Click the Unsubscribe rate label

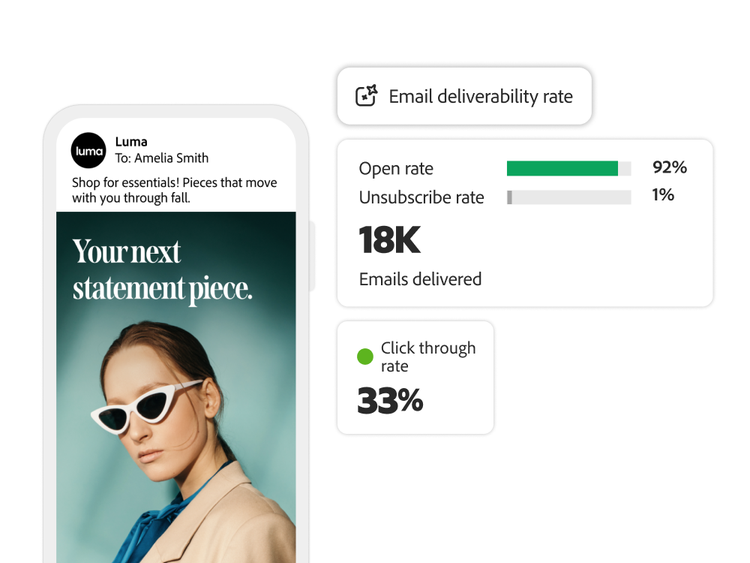click(x=421, y=197)
